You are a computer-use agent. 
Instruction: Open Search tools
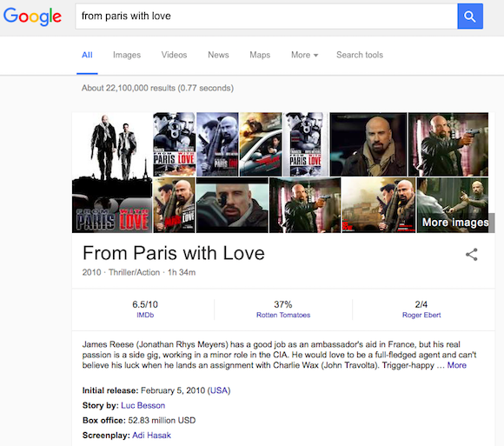point(360,55)
